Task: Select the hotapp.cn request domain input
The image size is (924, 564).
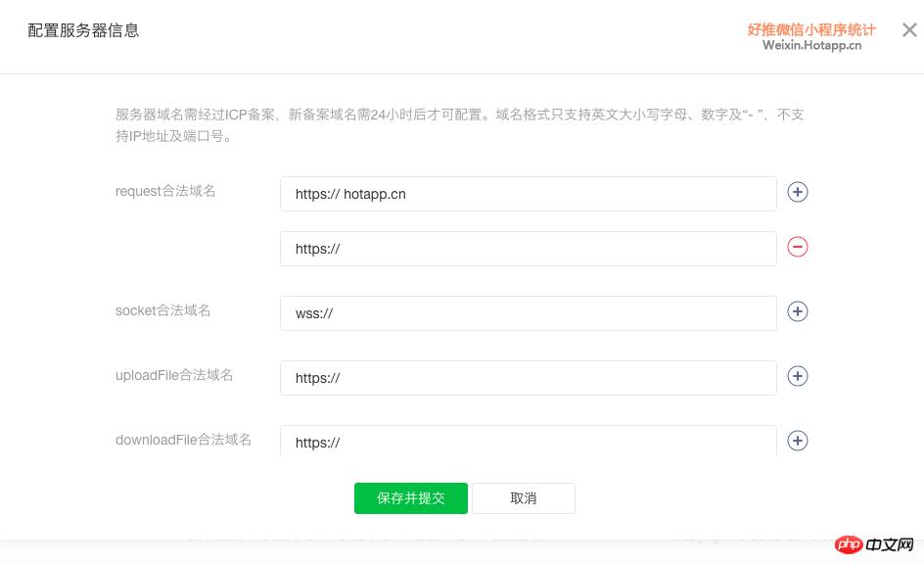Action: point(529,194)
